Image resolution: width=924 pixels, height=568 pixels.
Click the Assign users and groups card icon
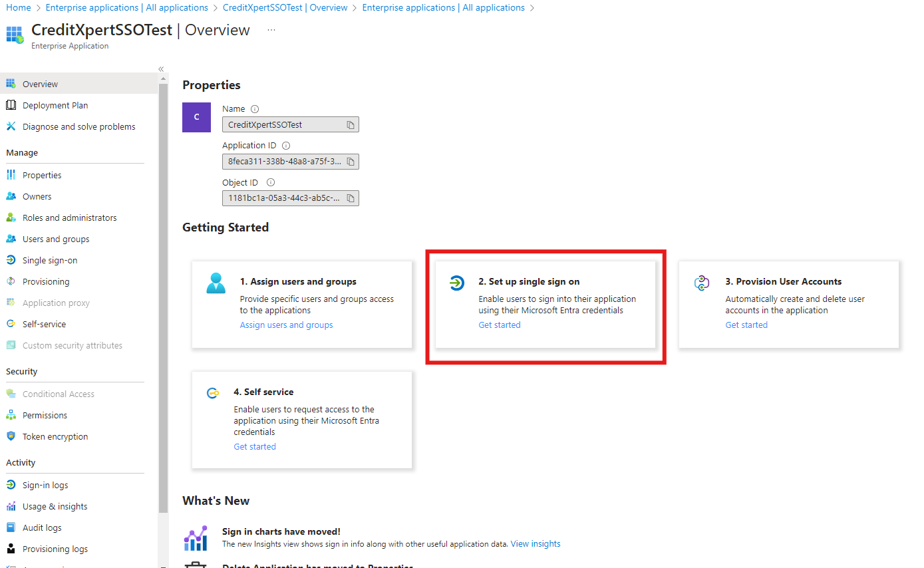click(216, 283)
